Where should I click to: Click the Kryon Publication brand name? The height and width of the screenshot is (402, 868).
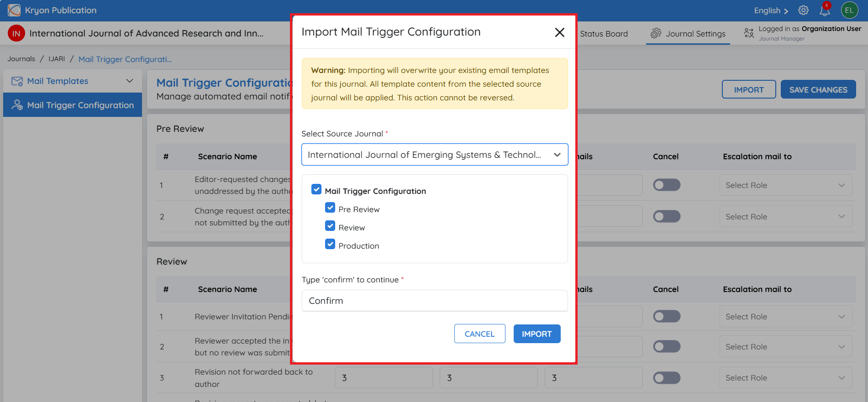61,10
